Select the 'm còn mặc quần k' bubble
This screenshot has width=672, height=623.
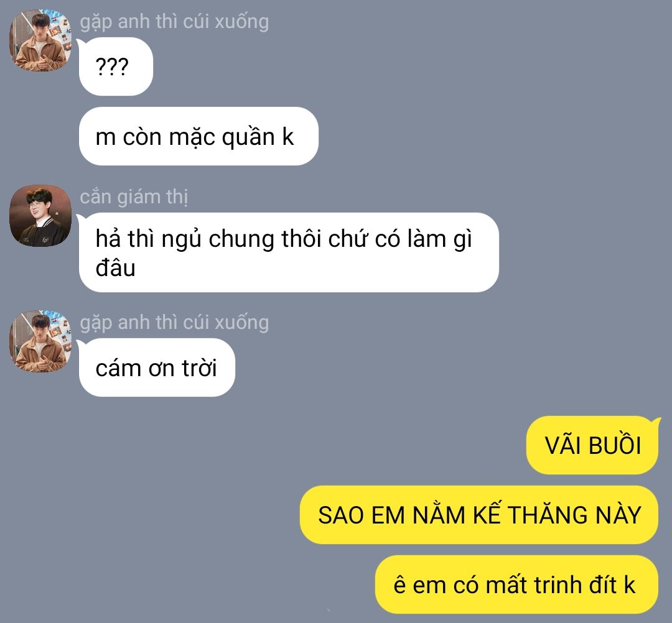[x=198, y=136]
